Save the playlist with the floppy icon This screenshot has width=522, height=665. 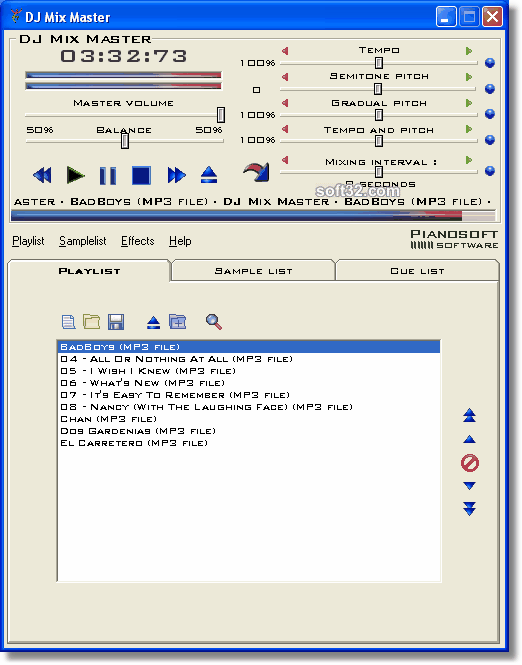tap(116, 322)
